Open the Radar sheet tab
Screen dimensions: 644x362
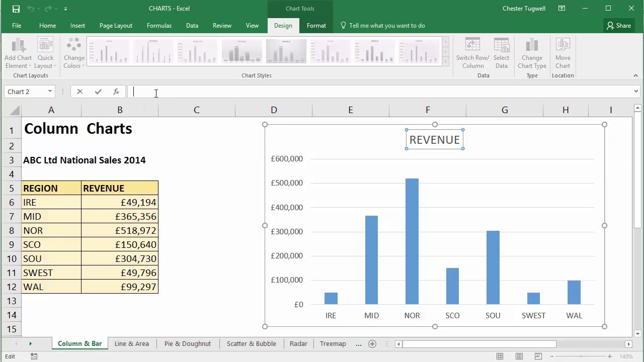point(298,343)
